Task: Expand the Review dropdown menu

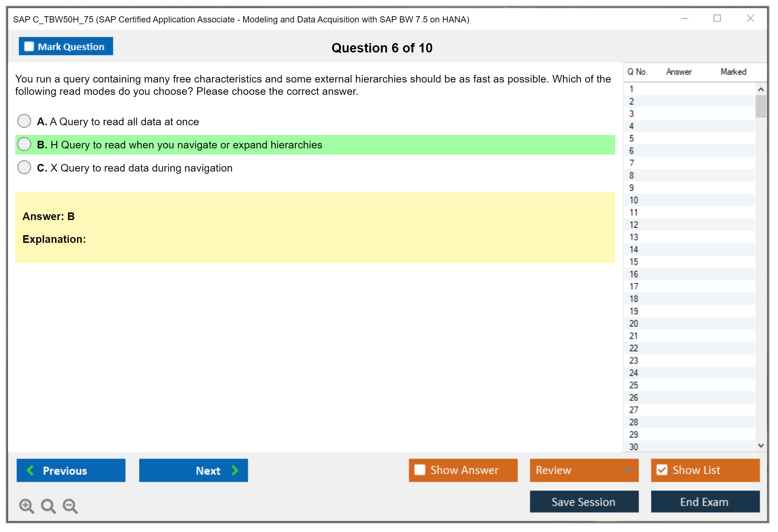Action: tap(628, 470)
